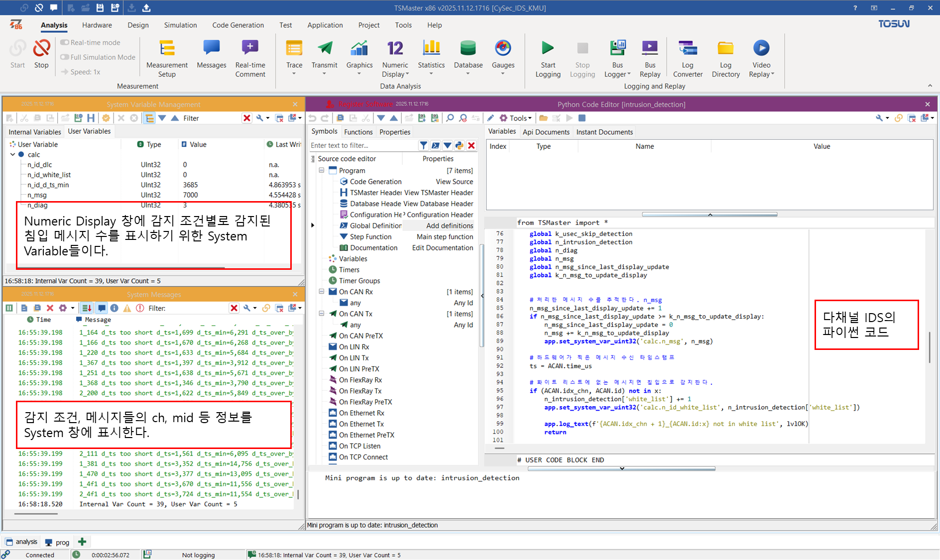
Task: Open the Database dropdown
Action: click(x=468, y=74)
